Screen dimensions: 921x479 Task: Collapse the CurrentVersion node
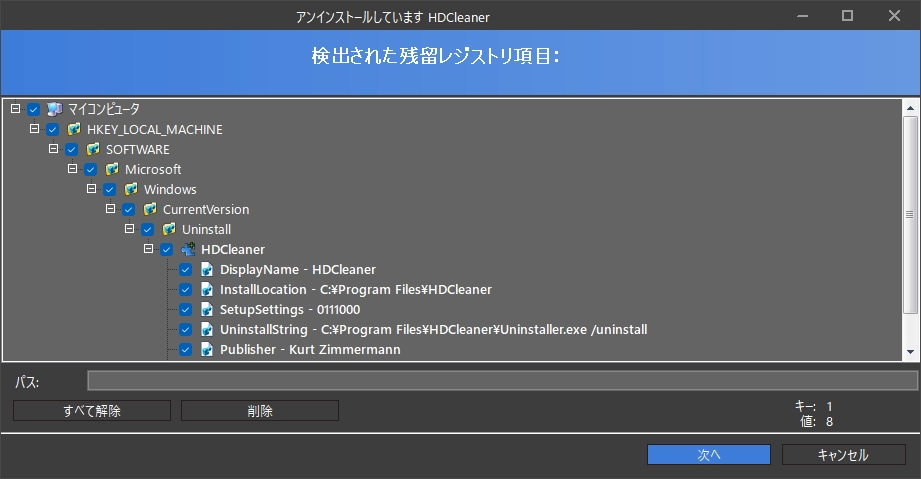point(110,209)
